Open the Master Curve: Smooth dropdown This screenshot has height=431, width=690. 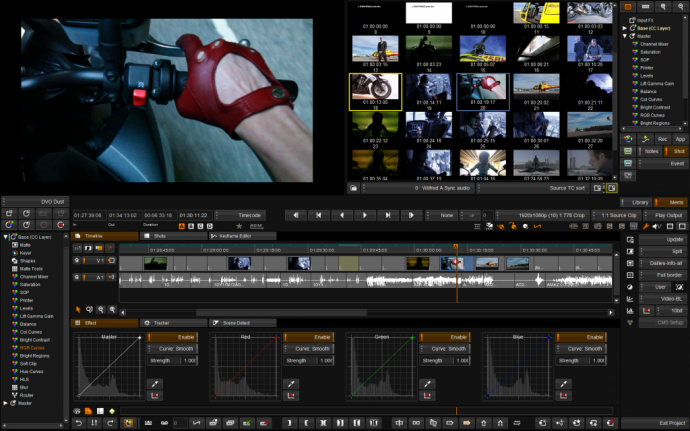tap(172, 349)
